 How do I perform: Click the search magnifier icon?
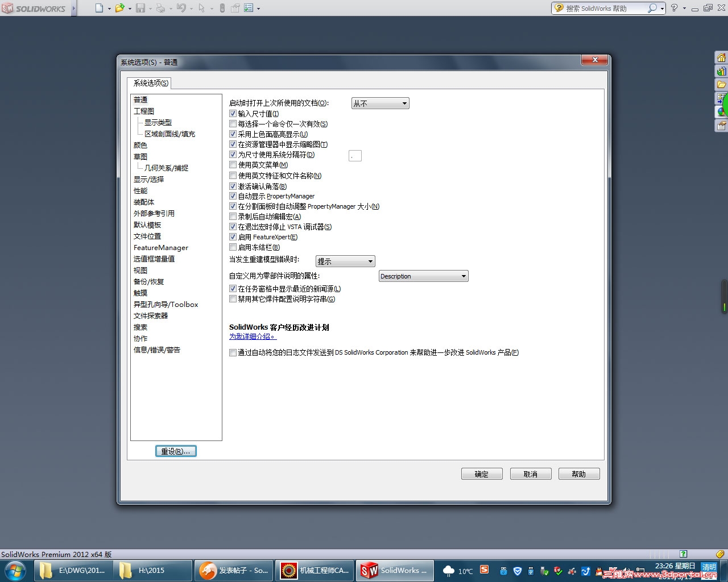(x=652, y=8)
